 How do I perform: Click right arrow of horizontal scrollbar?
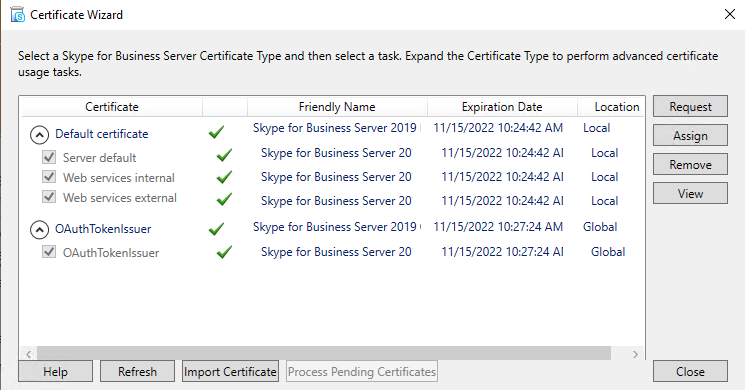(635, 354)
